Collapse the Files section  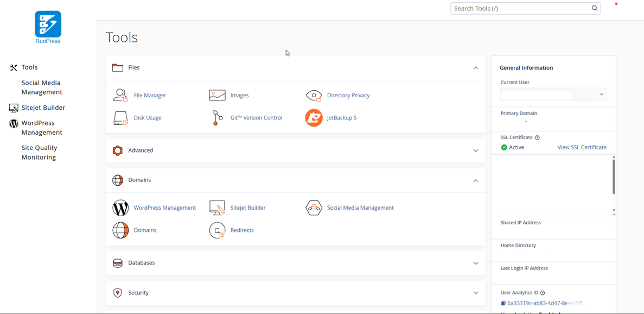click(x=475, y=68)
